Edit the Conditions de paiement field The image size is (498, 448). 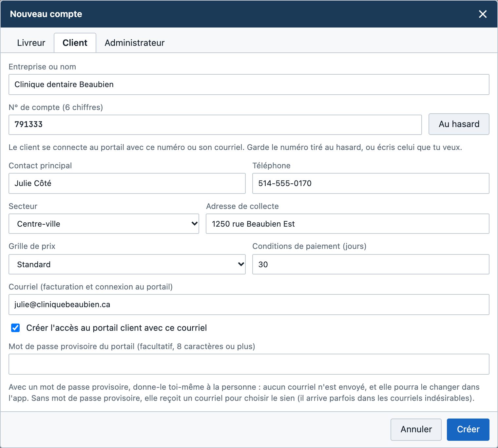pyautogui.click(x=371, y=264)
